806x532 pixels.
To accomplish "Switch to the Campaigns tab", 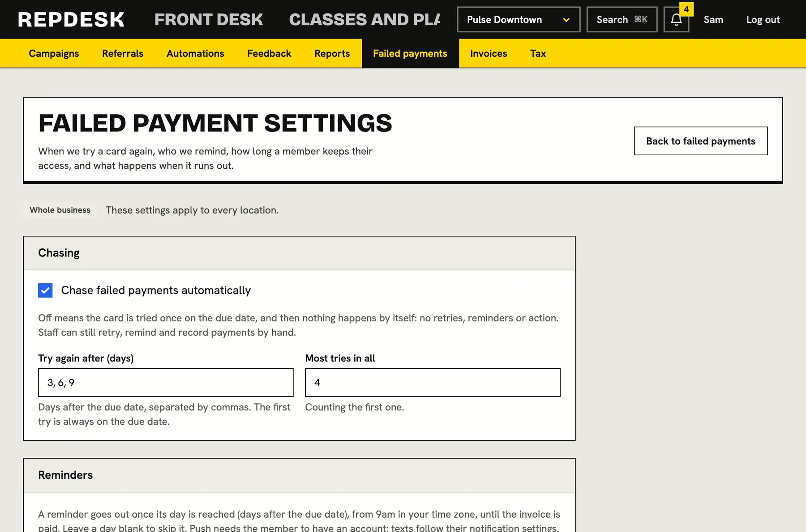I will 54,53.
